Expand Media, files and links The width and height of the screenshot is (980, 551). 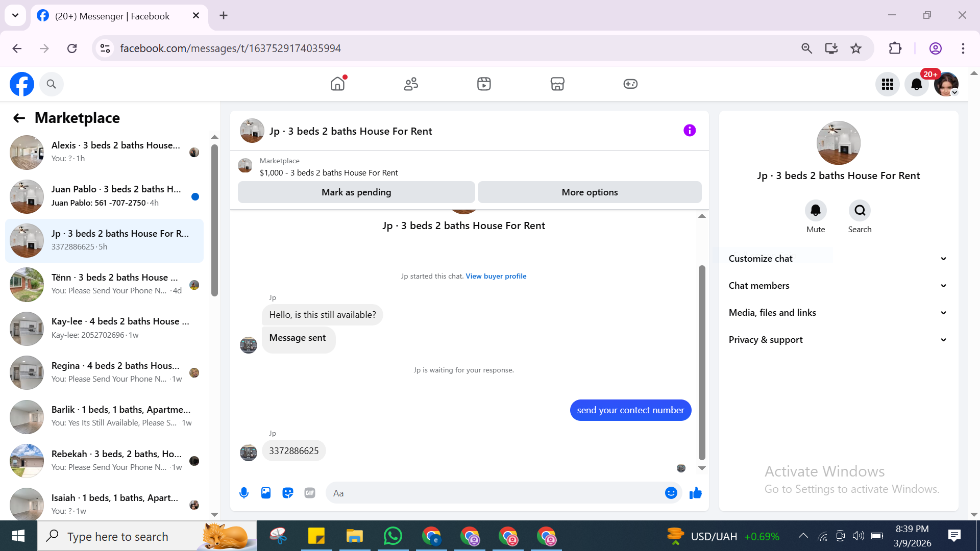[x=838, y=313]
